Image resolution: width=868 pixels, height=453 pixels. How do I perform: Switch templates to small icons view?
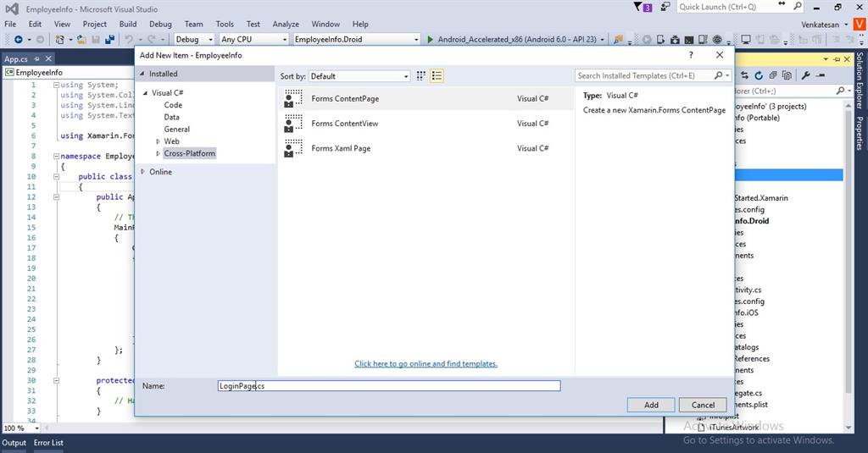[421, 75]
